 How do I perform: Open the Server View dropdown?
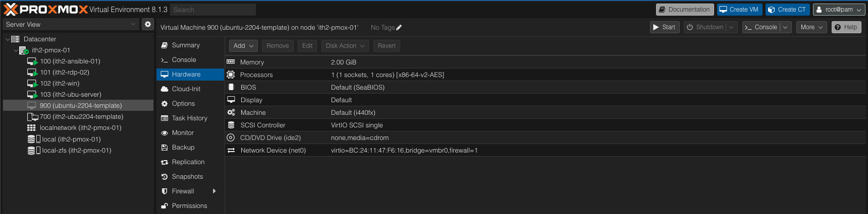coord(71,24)
